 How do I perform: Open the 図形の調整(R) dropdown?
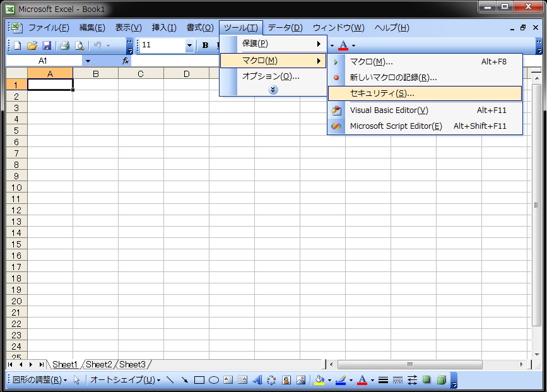(40, 380)
